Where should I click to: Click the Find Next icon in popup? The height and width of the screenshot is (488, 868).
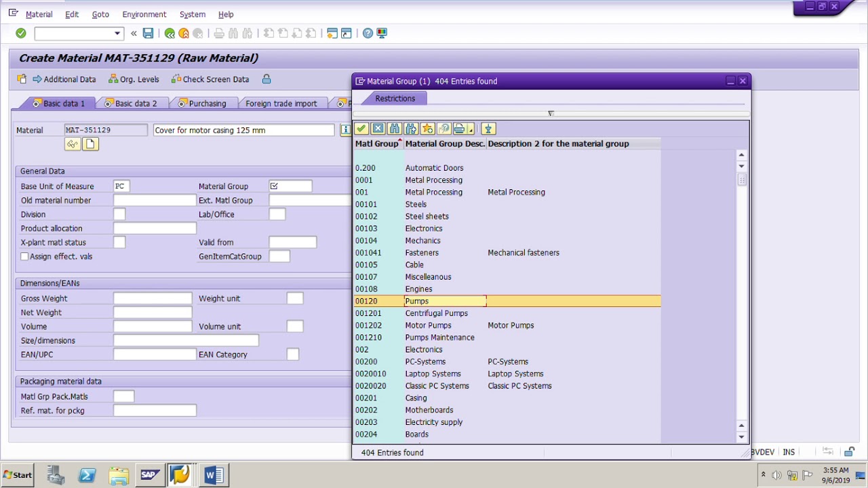(x=411, y=129)
